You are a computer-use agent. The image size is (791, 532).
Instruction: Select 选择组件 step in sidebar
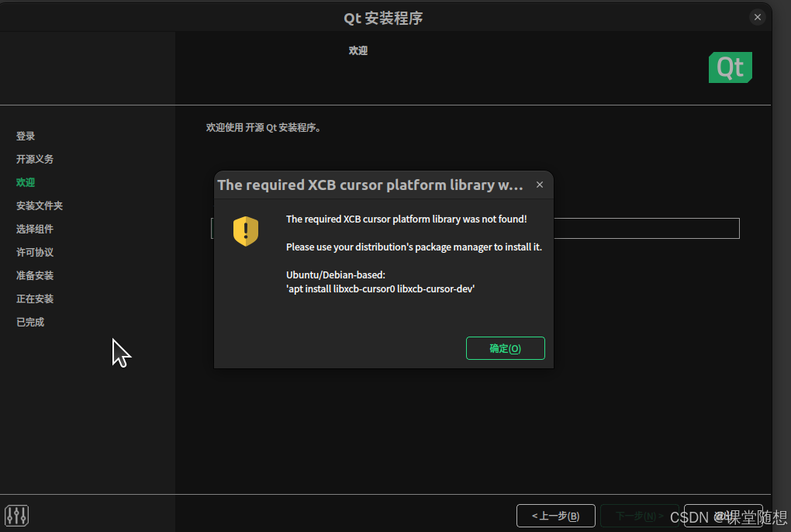coord(35,229)
